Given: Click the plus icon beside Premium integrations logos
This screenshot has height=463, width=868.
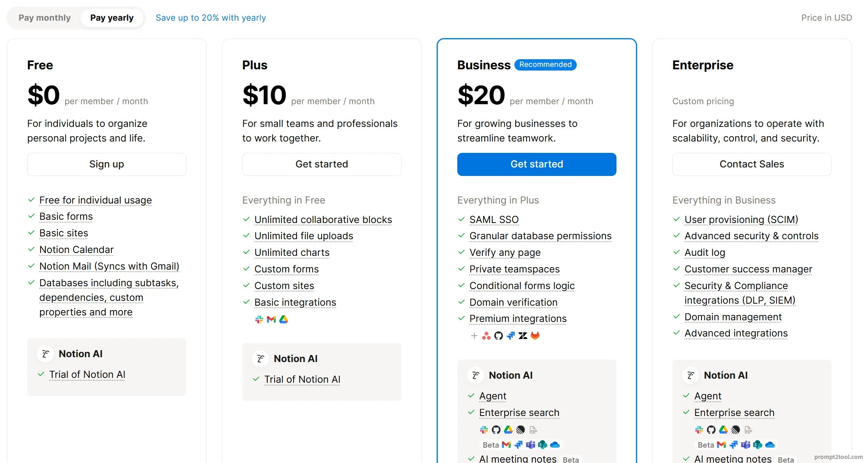Looking at the screenshot, I should click(474, 336).
